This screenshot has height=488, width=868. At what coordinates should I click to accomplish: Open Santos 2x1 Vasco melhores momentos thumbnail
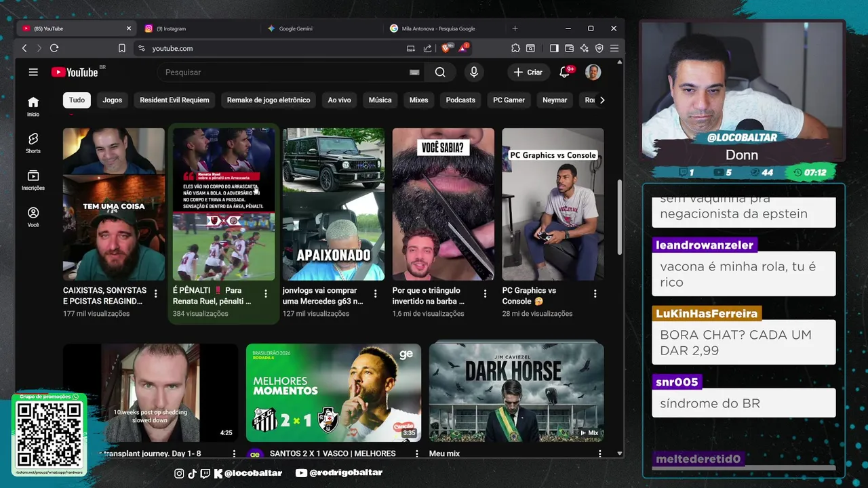333,392
